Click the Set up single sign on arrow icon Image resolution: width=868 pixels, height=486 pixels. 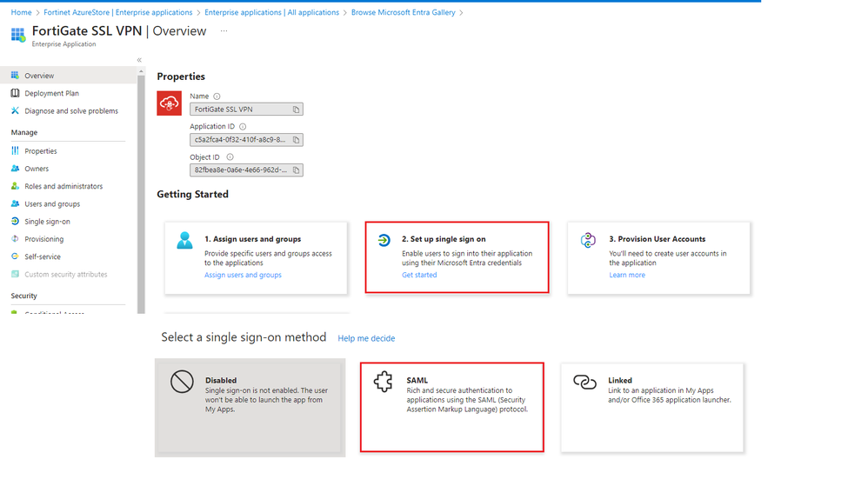[384, 240]
